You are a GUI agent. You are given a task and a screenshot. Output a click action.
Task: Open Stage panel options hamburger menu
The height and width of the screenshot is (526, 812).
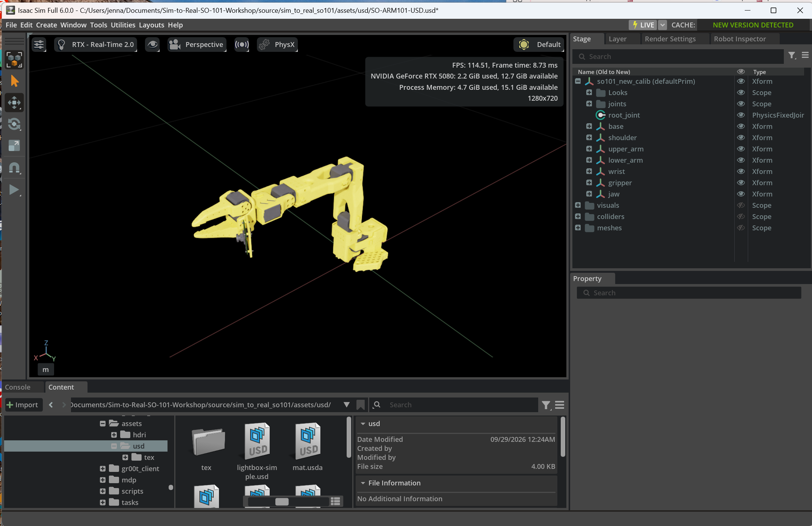(x=805, y=56)
